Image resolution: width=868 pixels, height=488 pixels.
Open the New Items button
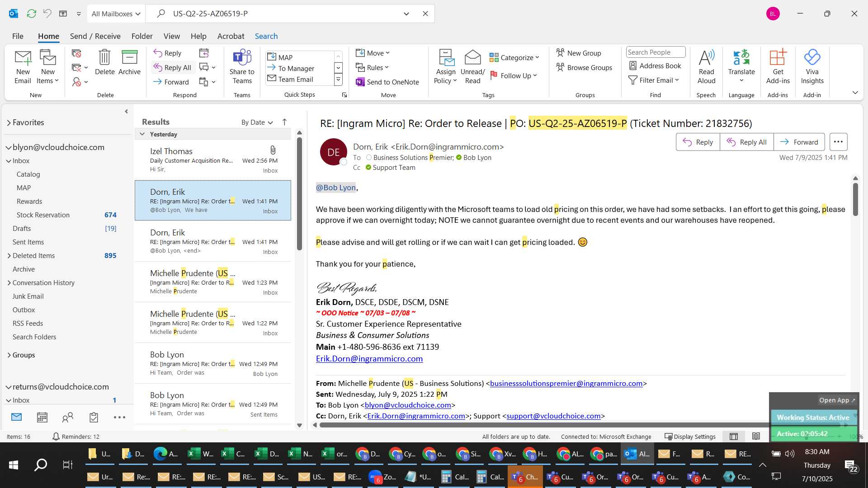point(47,67)
